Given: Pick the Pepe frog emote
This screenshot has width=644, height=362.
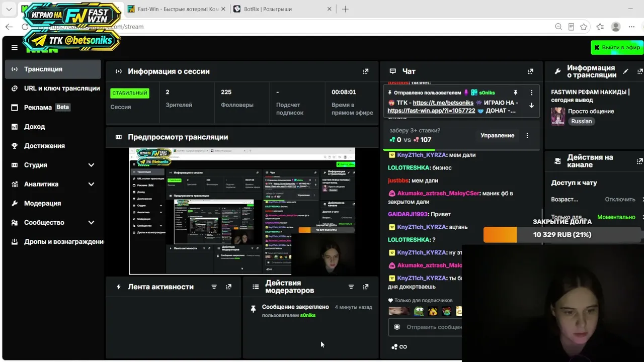Looking at the screenshot, I should [x=419, y=311].
